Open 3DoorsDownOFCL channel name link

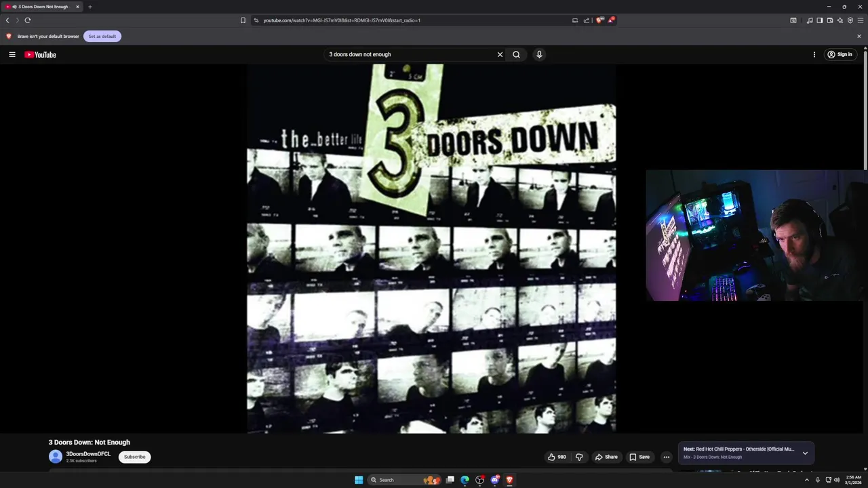(88, 454)
